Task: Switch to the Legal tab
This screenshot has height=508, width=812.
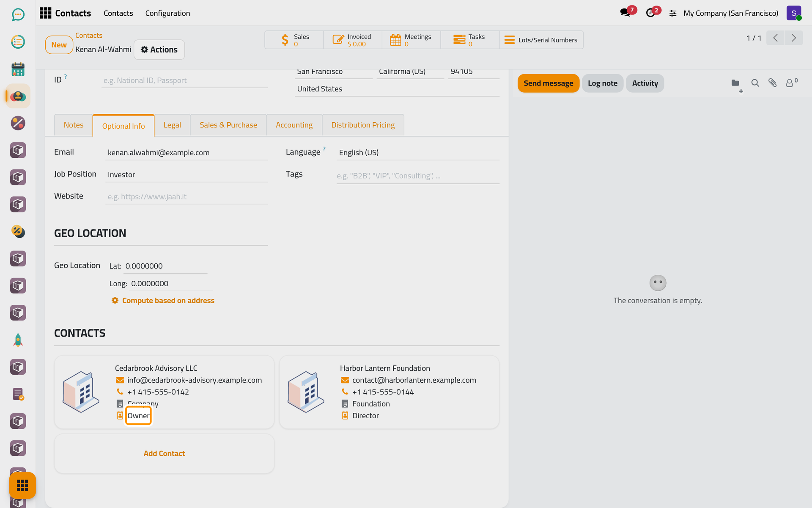Action: coord(172,125)
